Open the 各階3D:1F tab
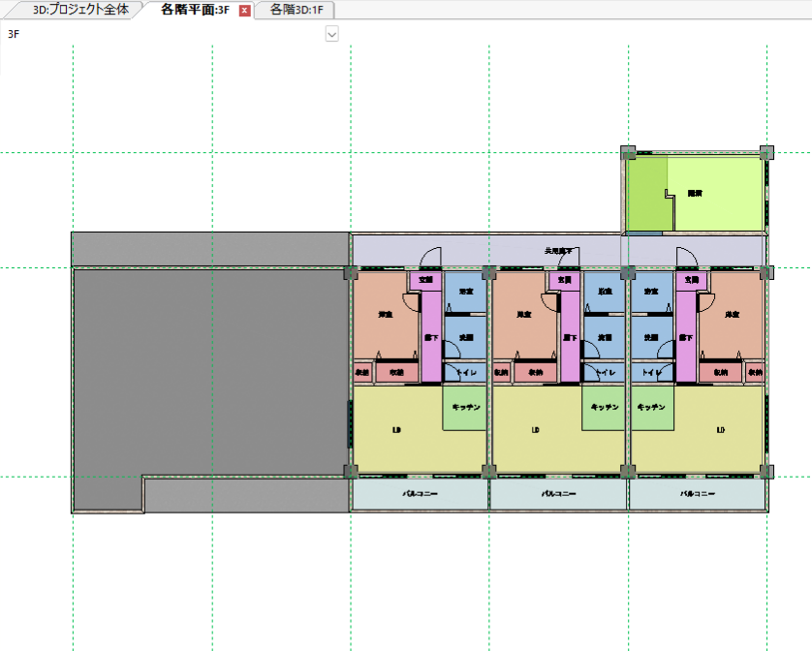 pos(297,10)
